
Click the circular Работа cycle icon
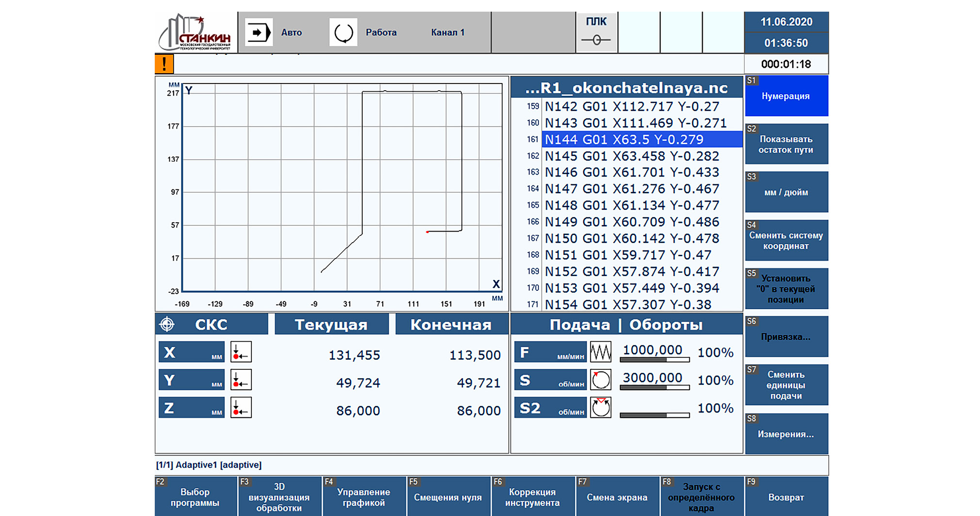[343, 33]
